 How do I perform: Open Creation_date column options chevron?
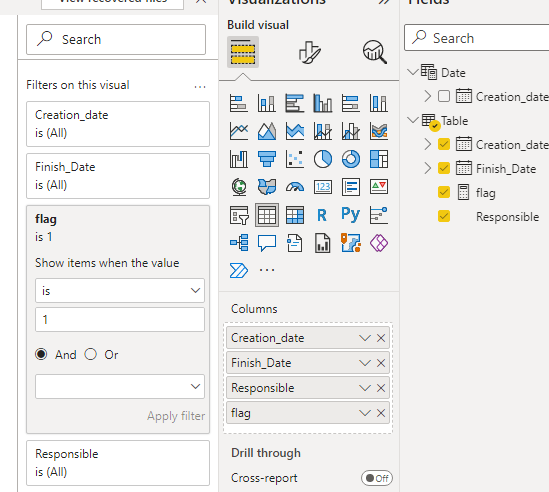click(364, 338)
